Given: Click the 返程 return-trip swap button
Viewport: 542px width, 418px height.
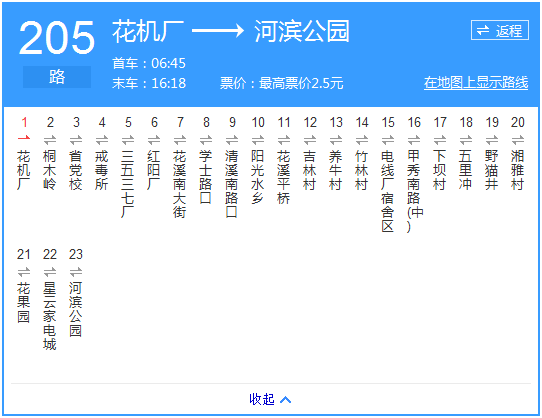Looking at the screenshot, I should tap(499, 30).
